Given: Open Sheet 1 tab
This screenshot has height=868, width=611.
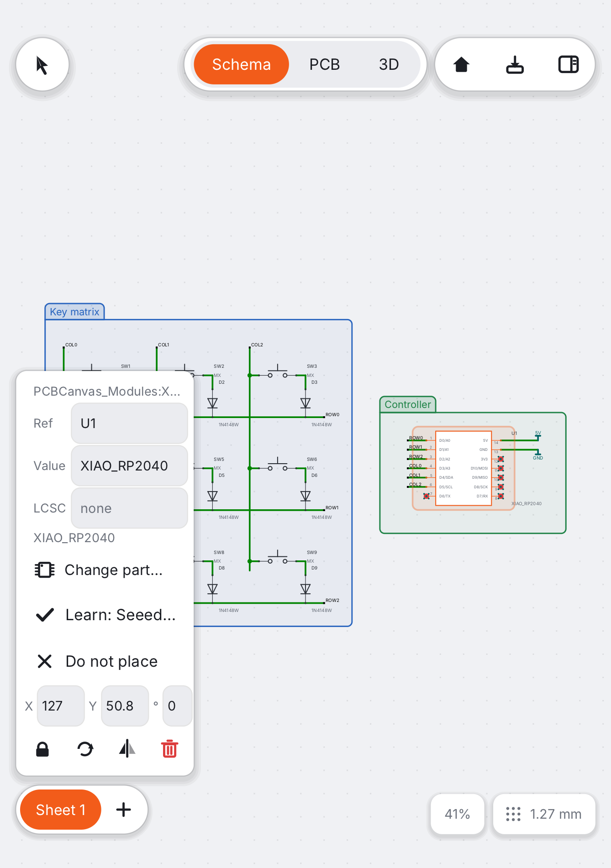Looking at the screenshot, I should click(x=61, y=810).
